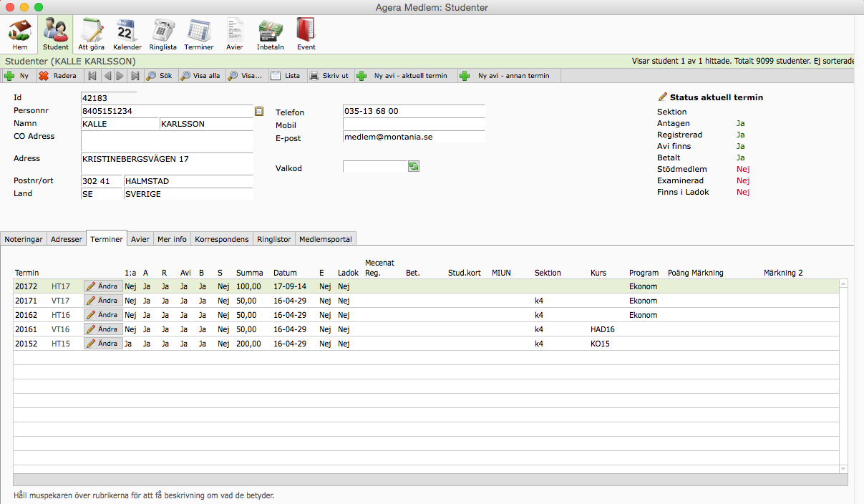
Task: Go to previous record arrow
Action: [107, 76]
